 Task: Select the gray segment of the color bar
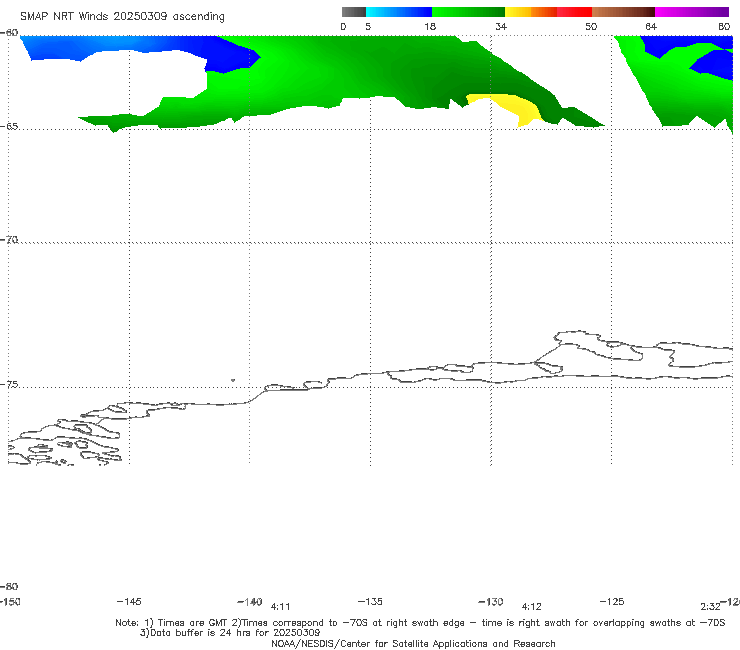tap(354, 12)
